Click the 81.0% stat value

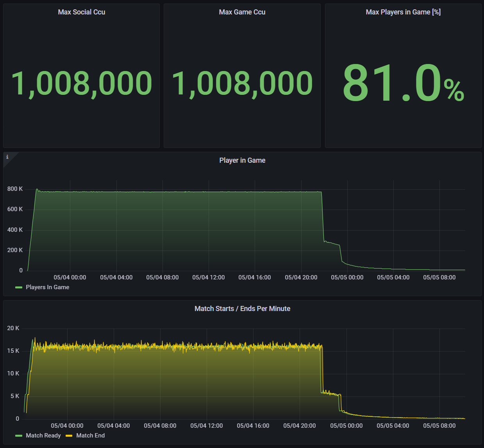pos(402,83)
